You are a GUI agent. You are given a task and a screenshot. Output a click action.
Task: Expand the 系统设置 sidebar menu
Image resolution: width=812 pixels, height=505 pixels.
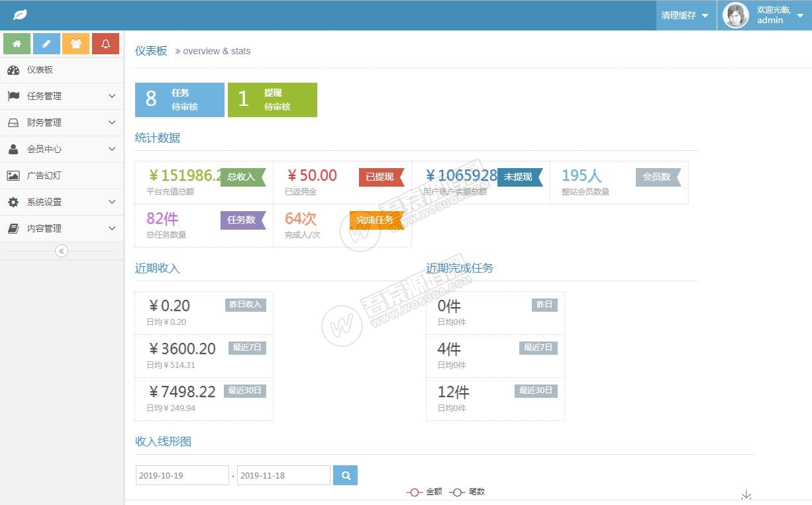coord(62,202)
